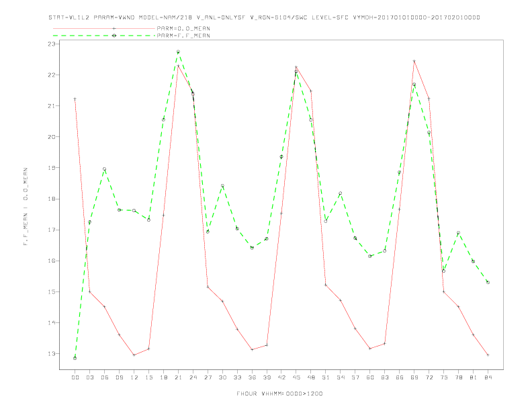Click the red minimum marker at hour 12
Screen dimensions: 532x411
pyautogui.click(x=134, y=355)
